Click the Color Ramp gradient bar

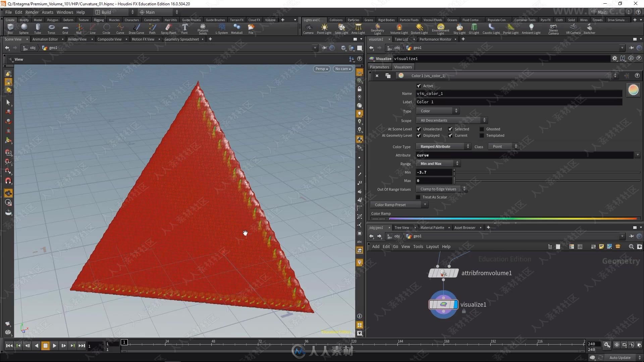pyautogui.click(x=513, y=219)
